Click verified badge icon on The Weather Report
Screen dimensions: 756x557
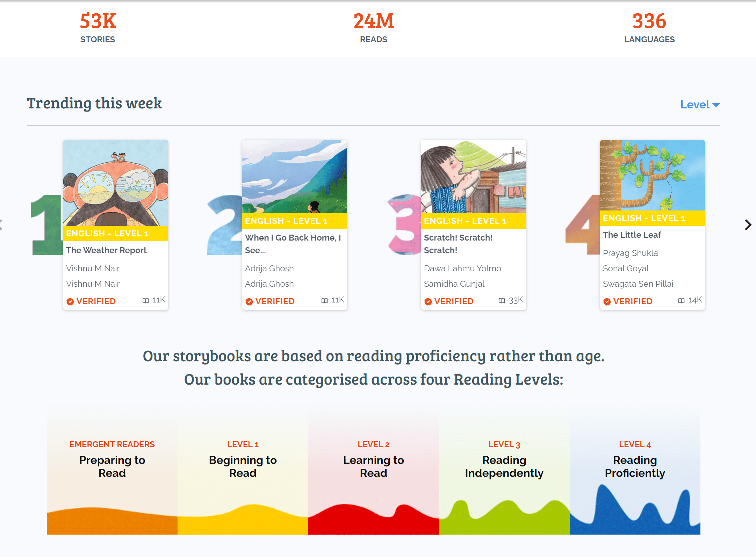70,301
